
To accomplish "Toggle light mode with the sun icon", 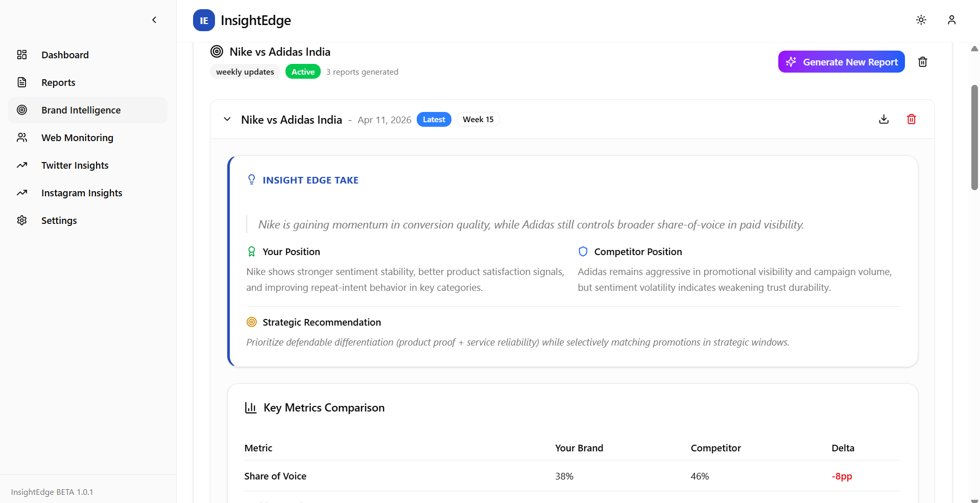I will coord(921,20).
